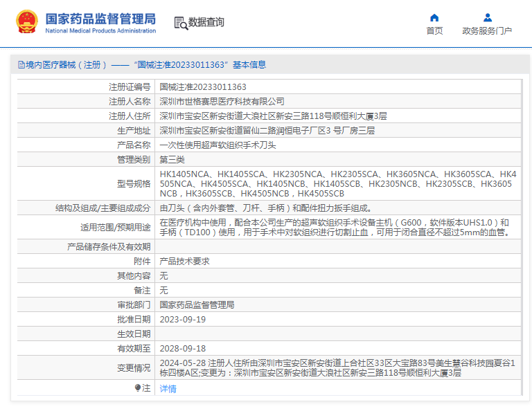Open 政务服务门户 portal link
This screenshot has height=411, width=532.
tap(487, 31)
